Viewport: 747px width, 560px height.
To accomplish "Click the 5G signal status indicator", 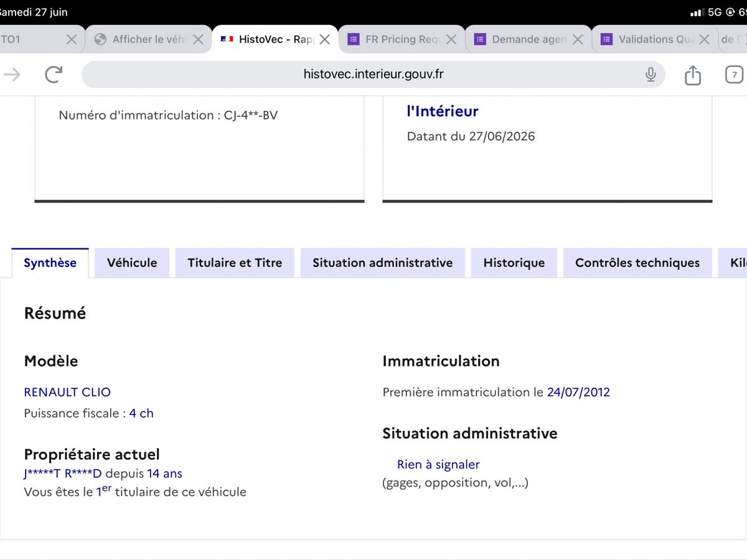I will pyautogui.click(x=715, y=12).
